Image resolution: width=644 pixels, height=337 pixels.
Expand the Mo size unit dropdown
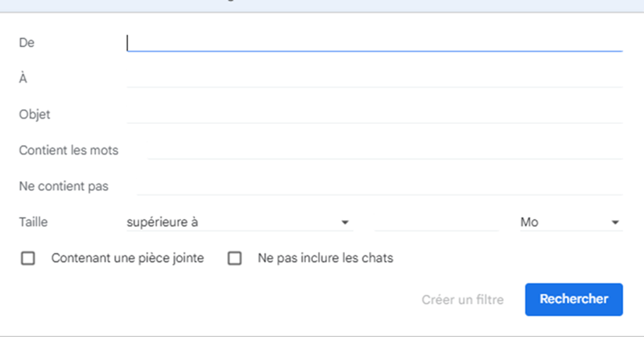click(x=570, y=222)
